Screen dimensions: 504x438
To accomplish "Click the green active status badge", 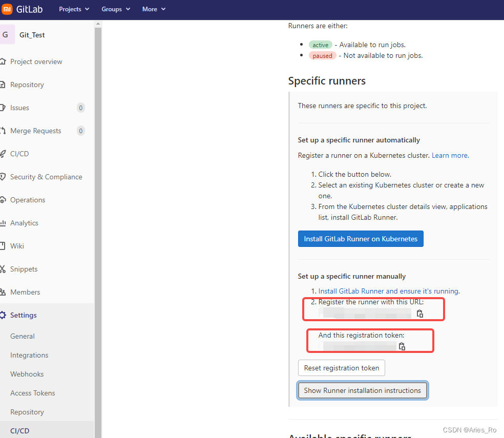I will 321,45.
